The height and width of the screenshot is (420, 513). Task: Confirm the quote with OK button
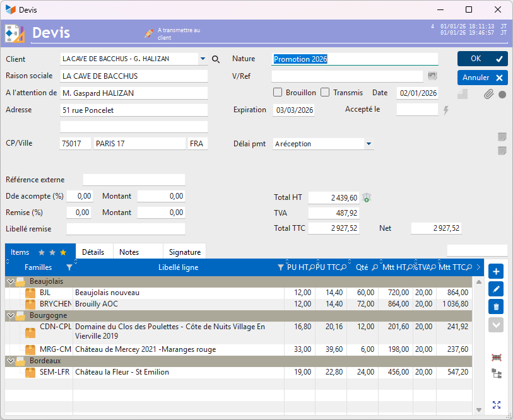[483, 59]
